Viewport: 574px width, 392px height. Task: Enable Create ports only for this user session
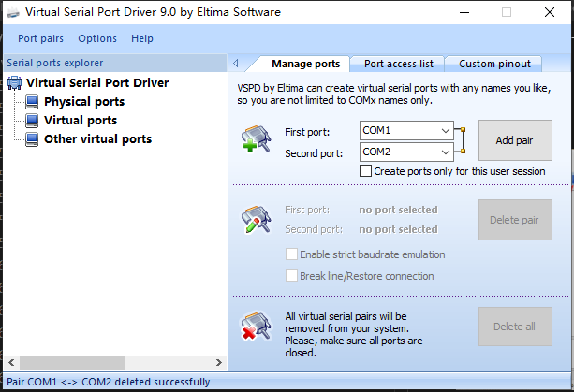pyautogui.click(x=365, y=171)
